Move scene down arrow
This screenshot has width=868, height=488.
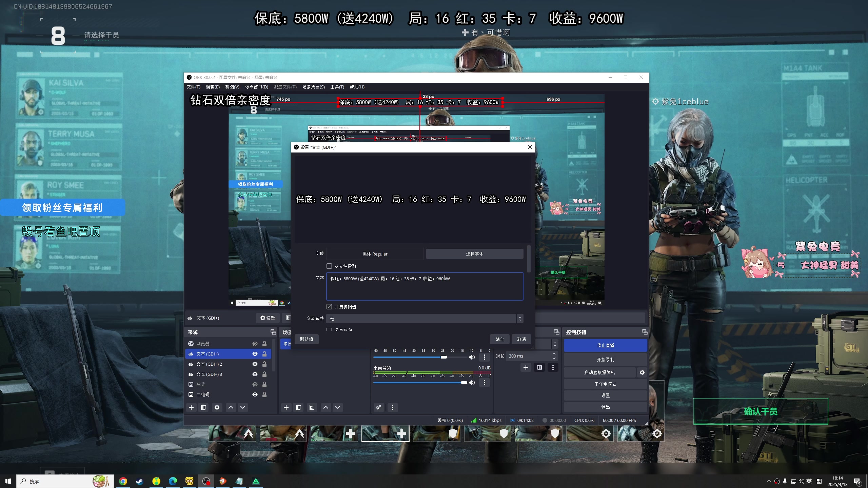(338, 407)
